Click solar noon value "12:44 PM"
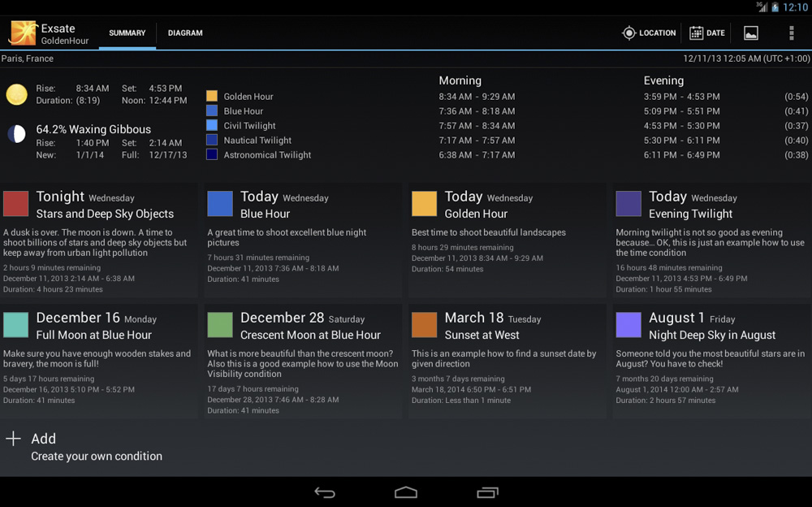 tap(168, 101)
